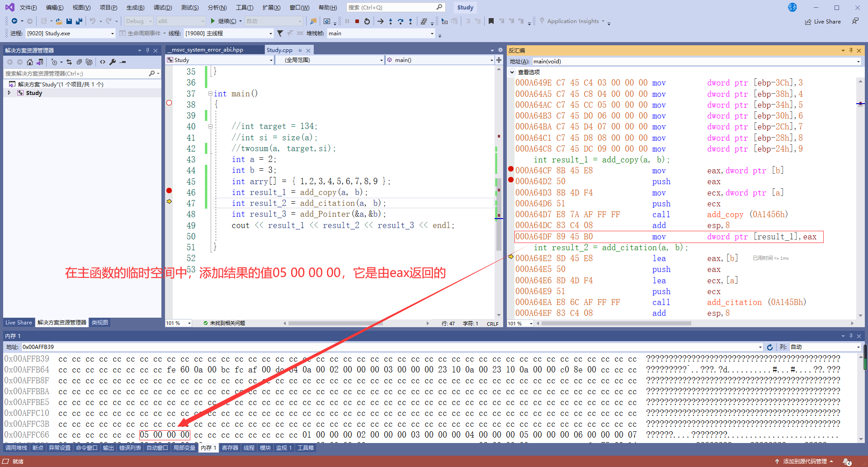Image resolution: width=868 pixels, height=467 pixels.
Task: Toggle auto-hide pin on Solution Explorer panel
Action: 147,50
